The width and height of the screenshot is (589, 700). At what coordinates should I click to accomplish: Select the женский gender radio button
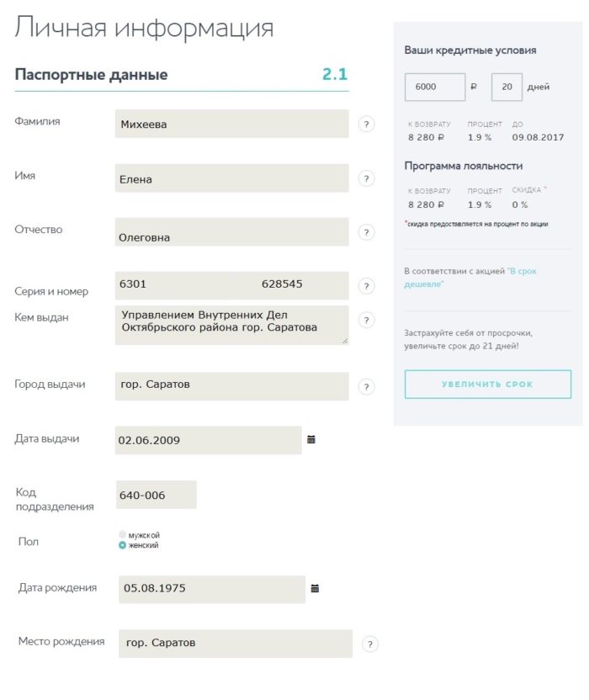pos(123,544)
